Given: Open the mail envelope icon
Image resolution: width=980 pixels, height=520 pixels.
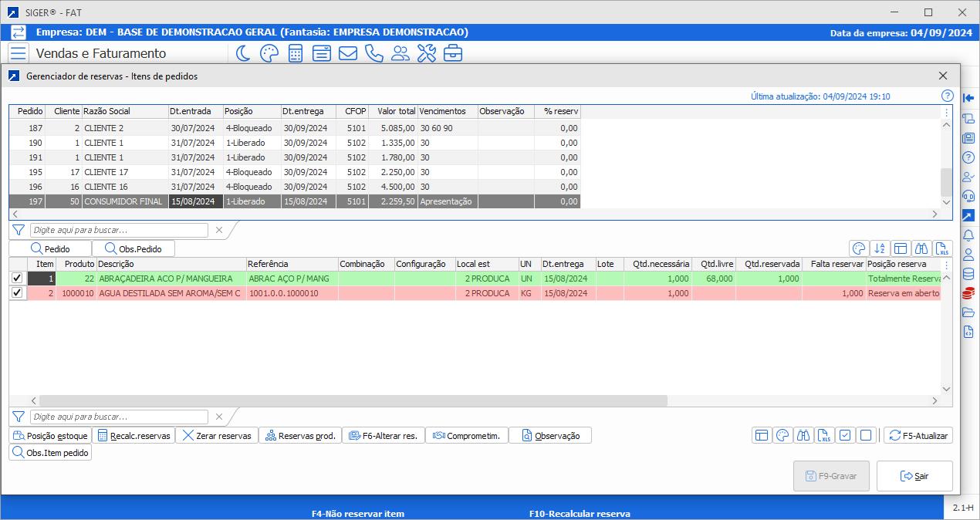Looking at the screenshot, I should tap(347, 53).
